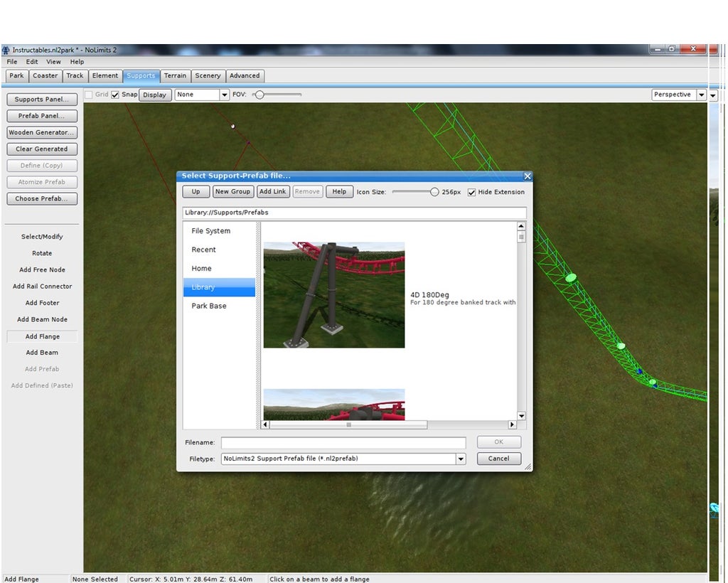
Task: Click the New Group button
Action: [232, 192]
